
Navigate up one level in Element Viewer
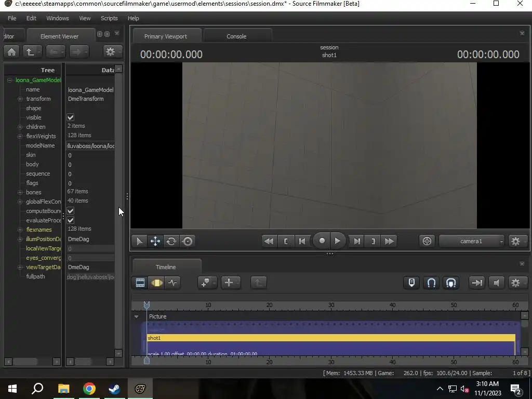30,52
